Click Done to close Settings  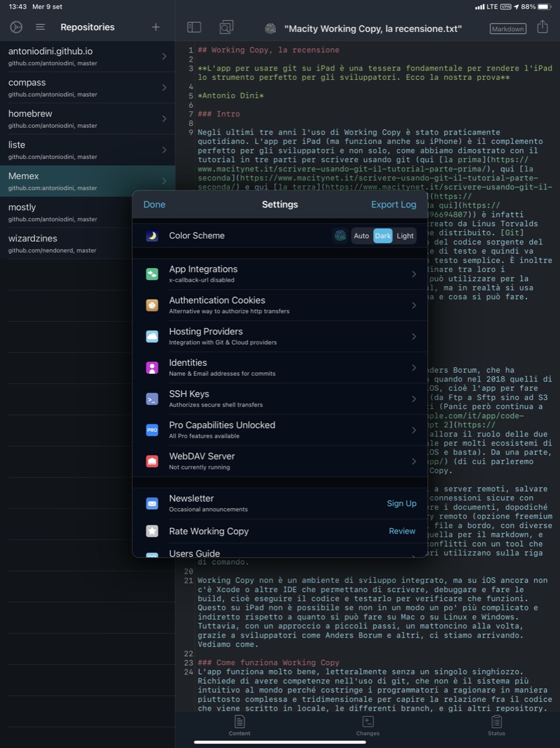pyautogui.click(x=154, y=204)
